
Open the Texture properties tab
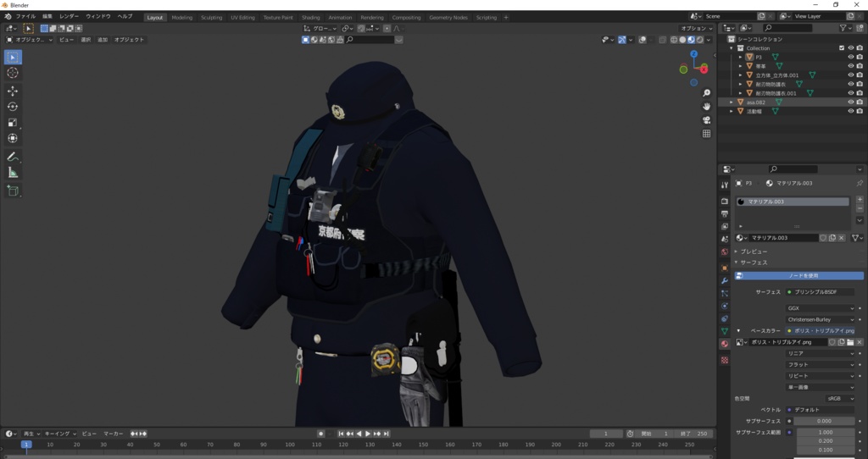[724, 360]
